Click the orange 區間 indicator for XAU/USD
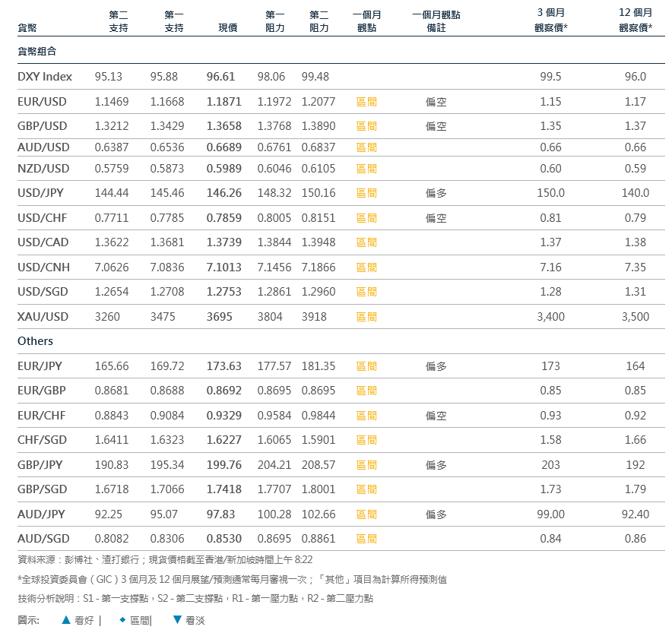Viewport: 672px width, 633px height. click(366, 317)
